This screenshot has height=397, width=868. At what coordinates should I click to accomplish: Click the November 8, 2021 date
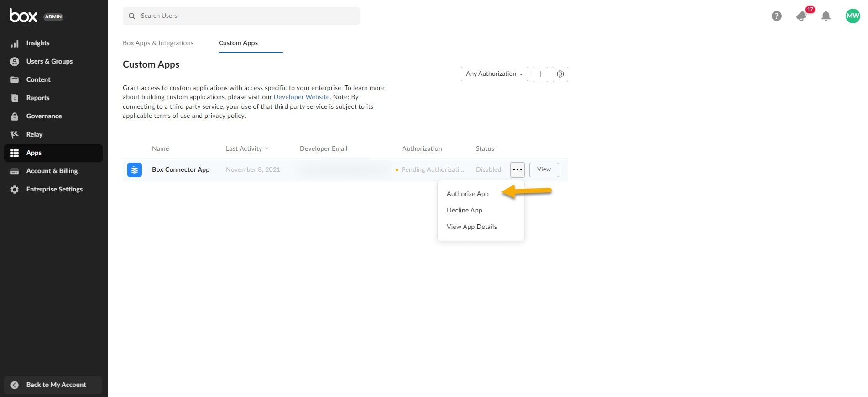pos(253,169)
